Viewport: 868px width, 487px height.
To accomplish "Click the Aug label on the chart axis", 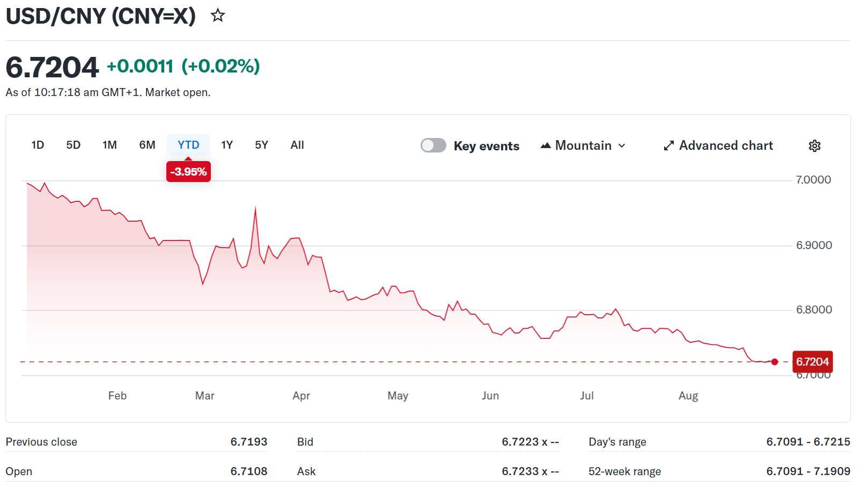I will point(688,396).
